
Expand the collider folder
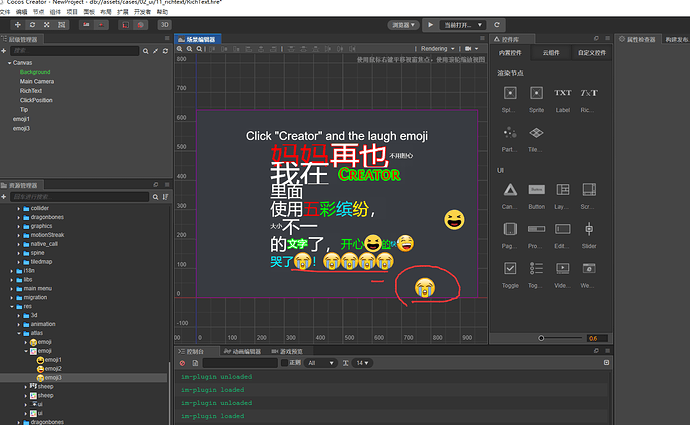[x=18, y=209]
